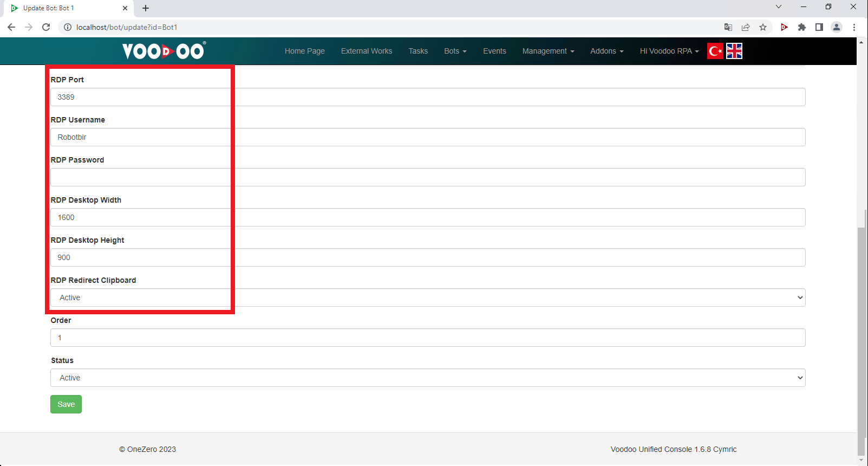Open Events in the navbar
The width and height of the screenshot is (868, 466).
pos(495,51)
